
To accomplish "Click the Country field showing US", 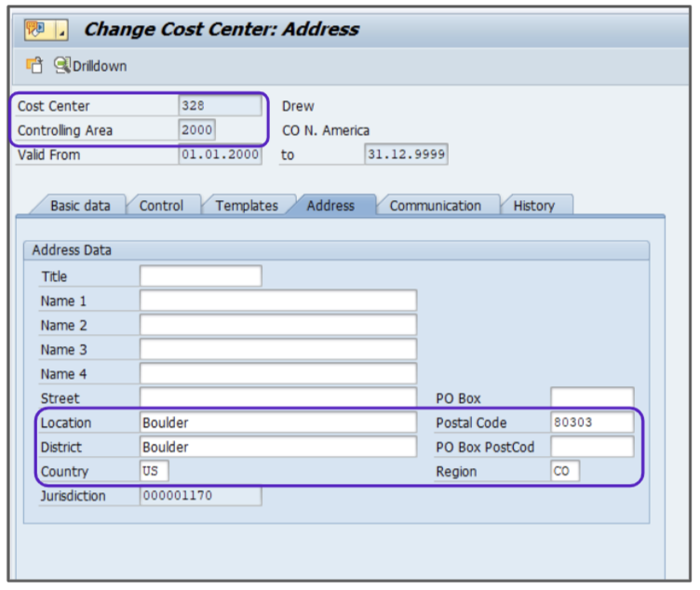I will 154,471.
